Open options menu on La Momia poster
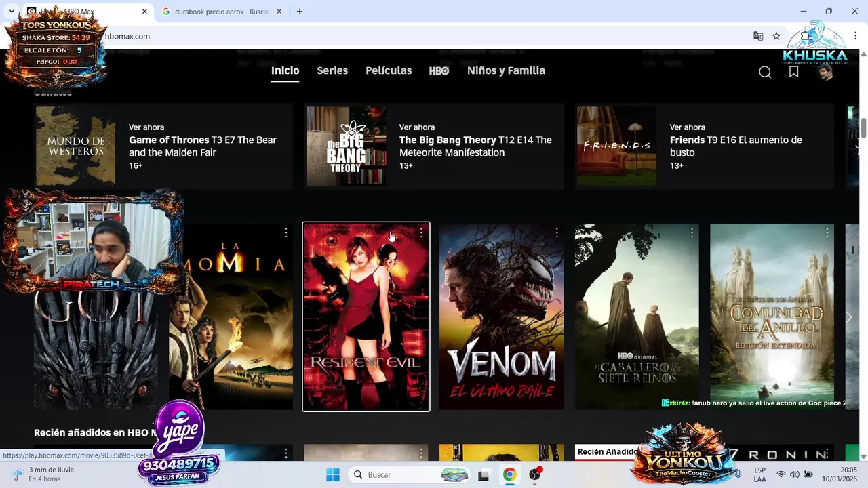 (285, 232)
